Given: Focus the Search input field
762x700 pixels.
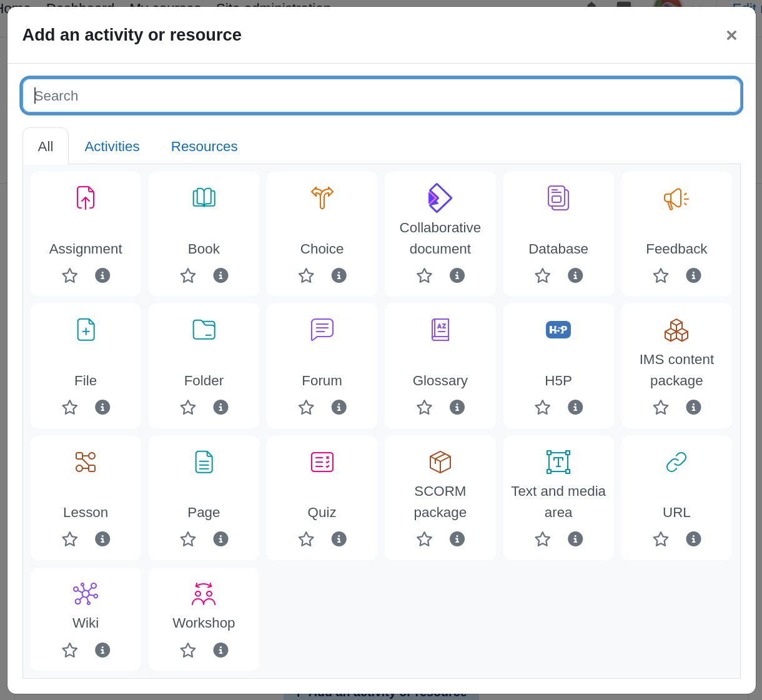Looking at the screenshot, I should [x=381, y=96].
